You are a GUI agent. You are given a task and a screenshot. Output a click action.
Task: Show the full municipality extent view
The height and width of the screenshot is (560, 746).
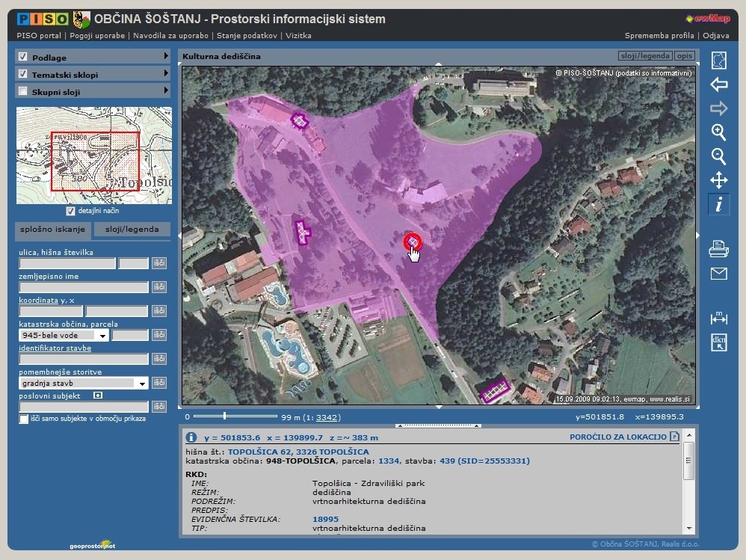tap(718, 61)
